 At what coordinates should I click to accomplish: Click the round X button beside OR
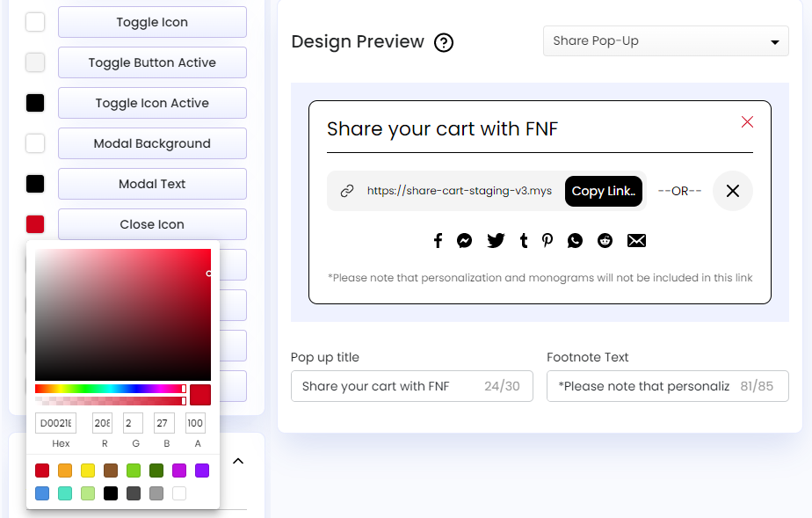pos(732,191)
